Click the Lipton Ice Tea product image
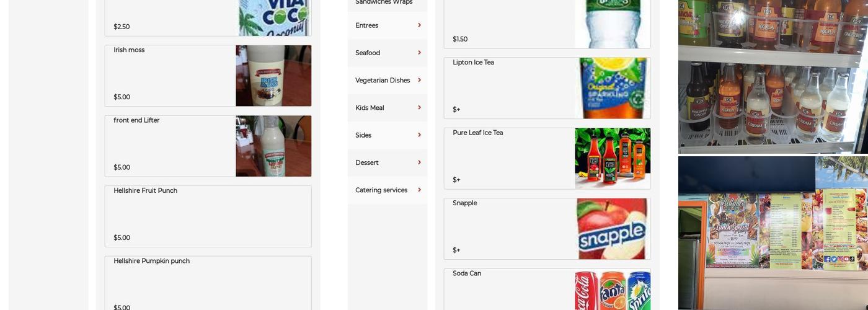The width and height of the screenshot is (868, 310). [x=613, y=88]
